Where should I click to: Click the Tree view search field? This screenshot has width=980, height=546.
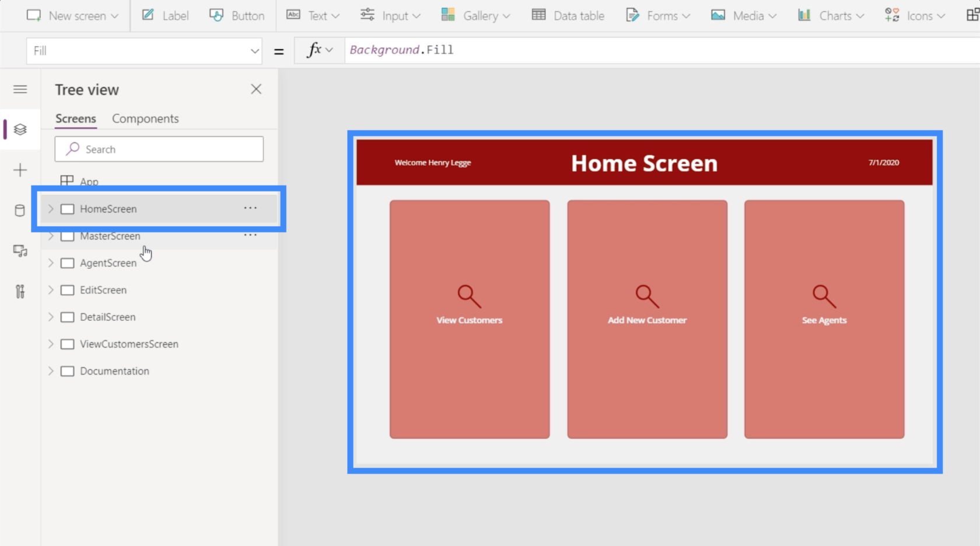(159, 149)
